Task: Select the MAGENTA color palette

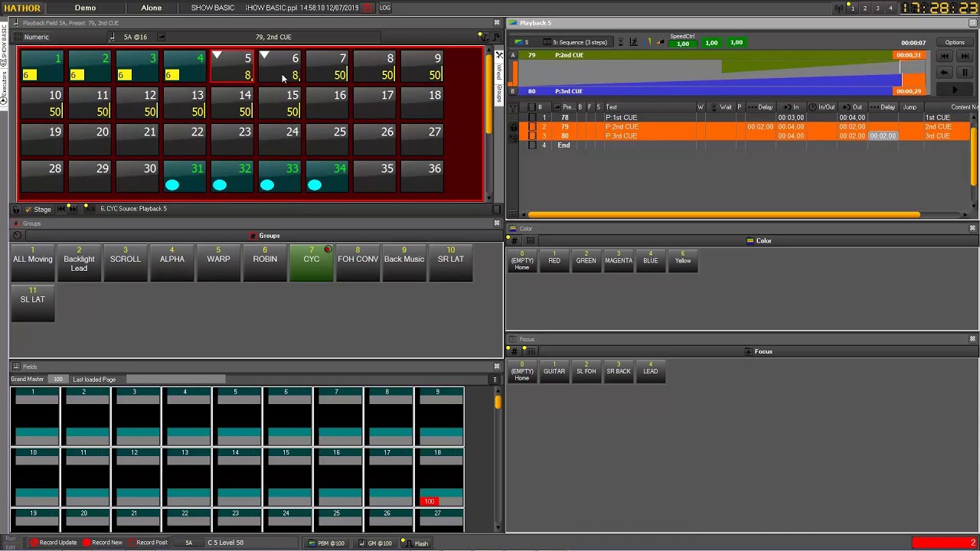Action: (618, 261)
